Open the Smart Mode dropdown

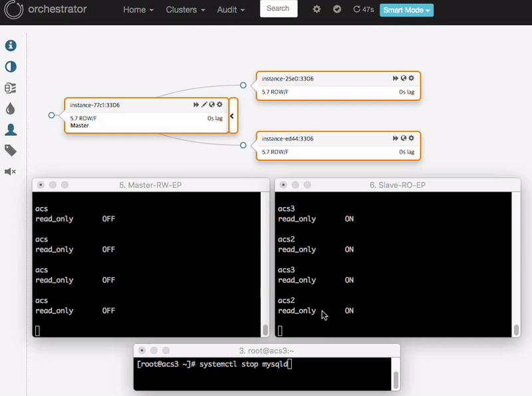pyautogui.click(x=406, y=10)
